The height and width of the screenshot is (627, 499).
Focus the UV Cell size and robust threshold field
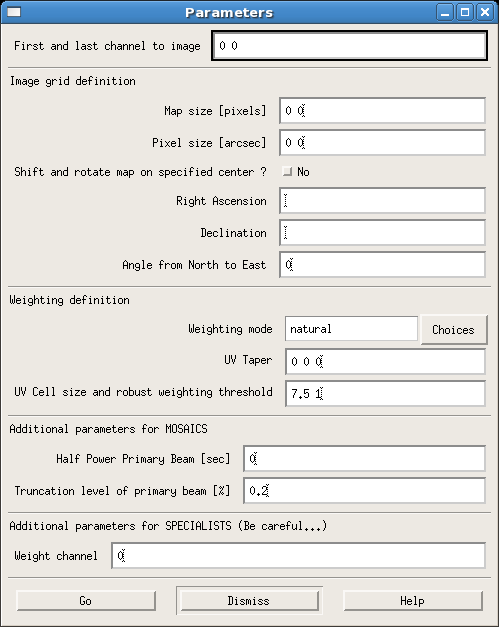coord(385,393)
